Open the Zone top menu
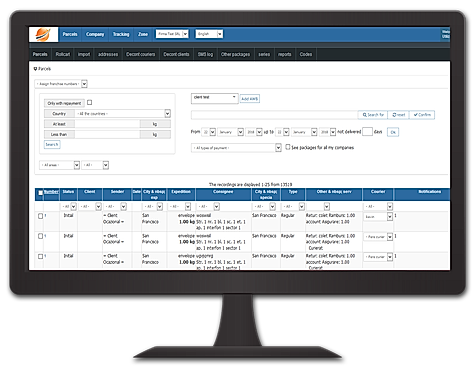Screen dimensions: 475x368 [x=143, y=34]
